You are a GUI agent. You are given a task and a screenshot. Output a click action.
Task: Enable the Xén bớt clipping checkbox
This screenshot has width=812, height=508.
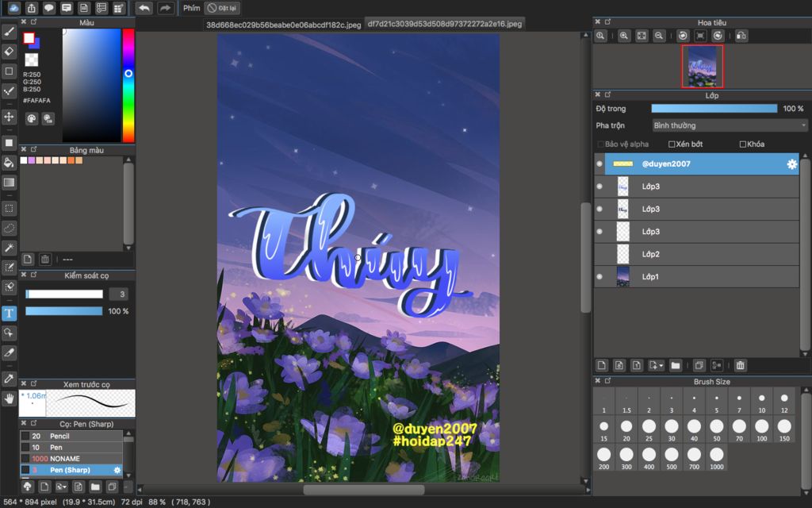[672, 144]
